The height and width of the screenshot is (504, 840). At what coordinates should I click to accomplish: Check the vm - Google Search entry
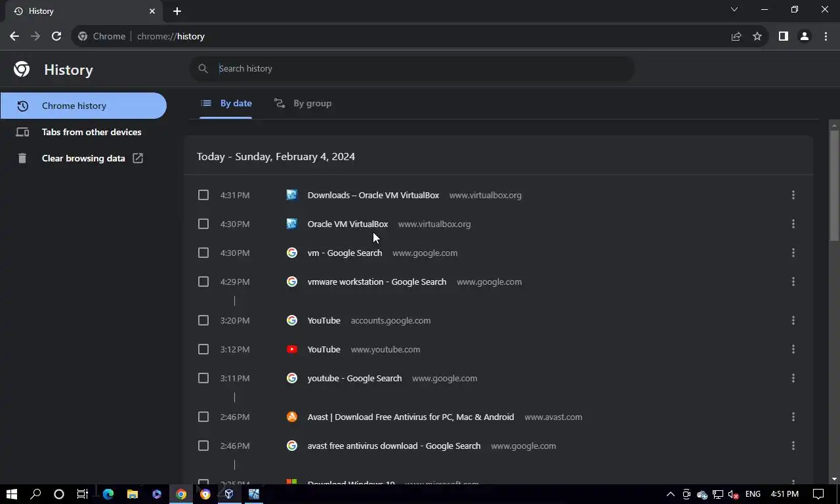(203, 253)
